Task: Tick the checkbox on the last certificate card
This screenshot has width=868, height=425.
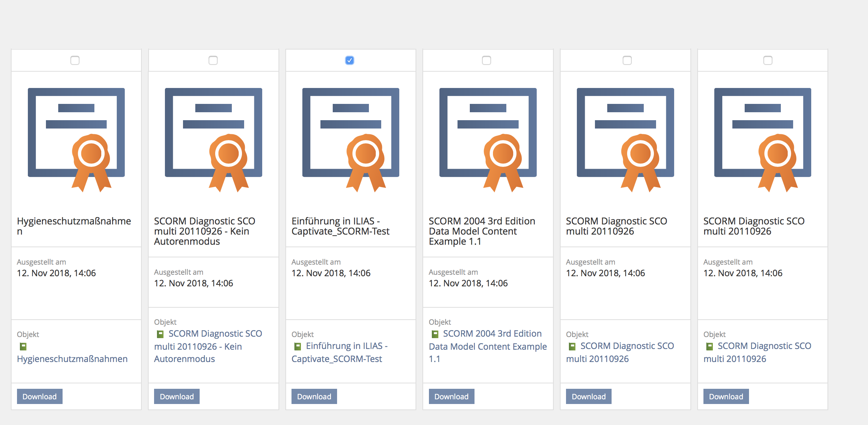Action: [x=767, y=60]
